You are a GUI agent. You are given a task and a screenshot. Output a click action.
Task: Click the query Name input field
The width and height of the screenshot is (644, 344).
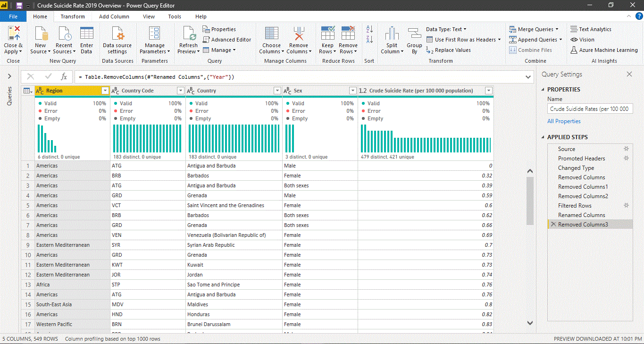coord(590,109)
